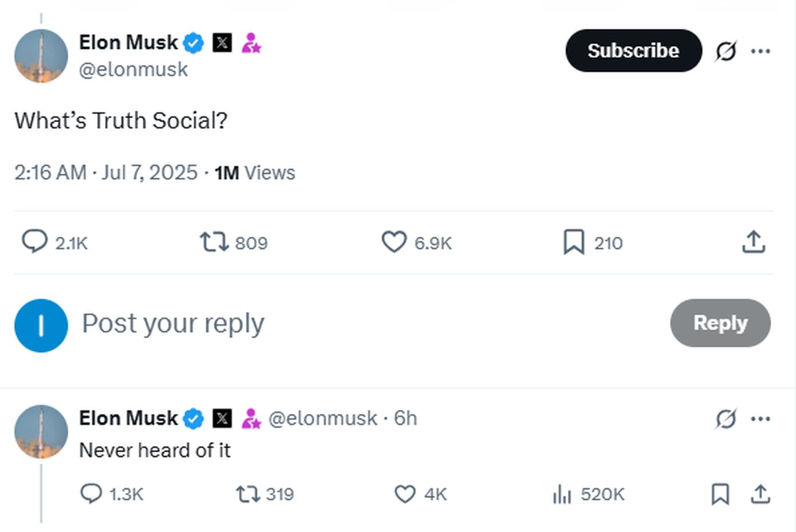Bookmark the "Never heard of it" reply

[720, 494]
